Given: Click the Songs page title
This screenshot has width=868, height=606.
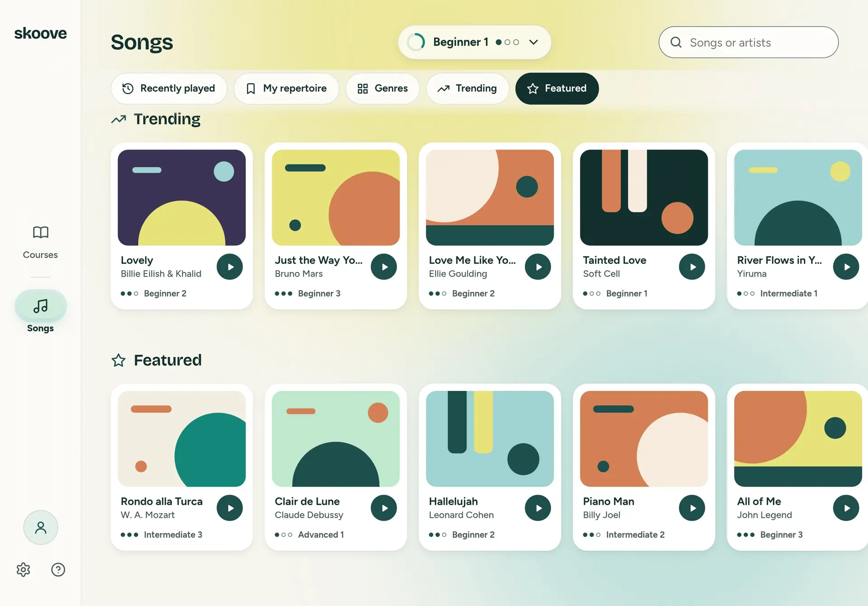Looking at the screenshot, I should (x=142, y=42).
